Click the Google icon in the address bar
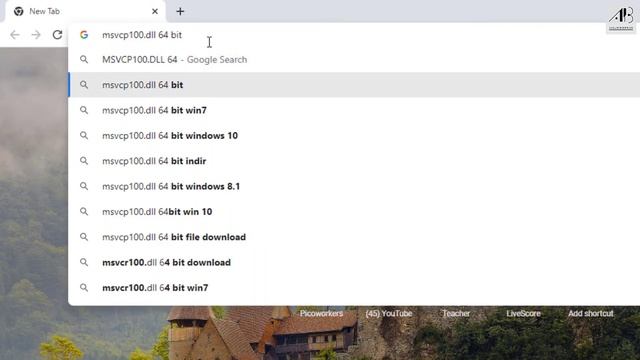 [84, 35]
